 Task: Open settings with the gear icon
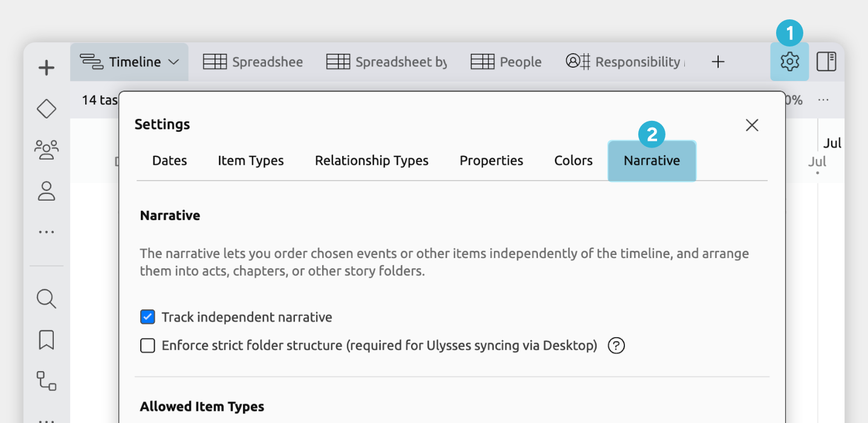click(789, 62)
